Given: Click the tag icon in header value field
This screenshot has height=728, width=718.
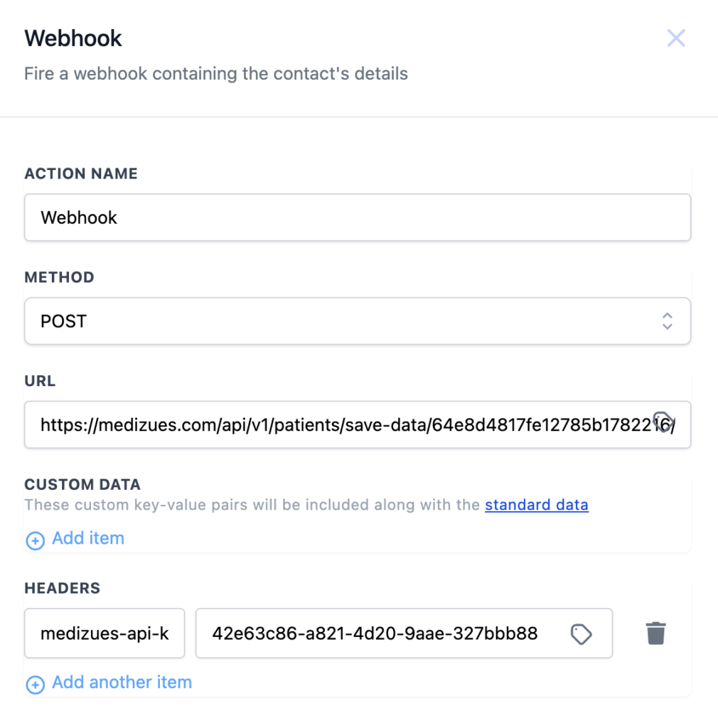Looking at the screenshot, I should click(x=581, y=633).
